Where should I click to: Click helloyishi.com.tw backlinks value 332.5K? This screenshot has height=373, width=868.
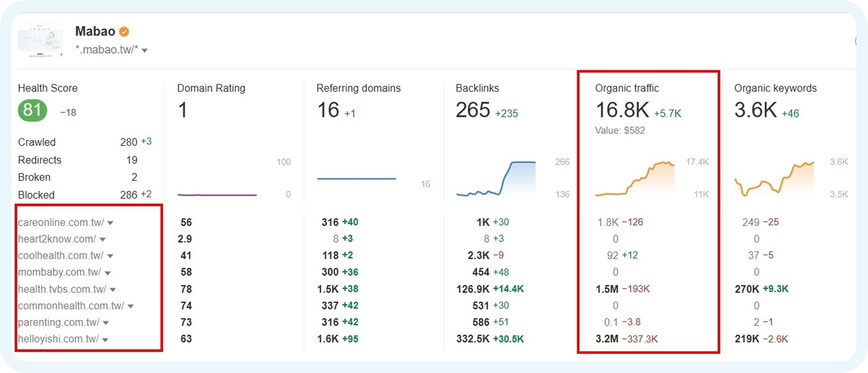pos(473,339)
